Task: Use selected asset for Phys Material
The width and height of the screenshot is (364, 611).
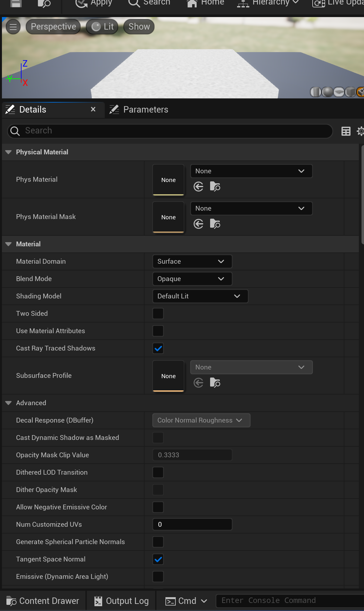Action: click(x=199, y=187)
